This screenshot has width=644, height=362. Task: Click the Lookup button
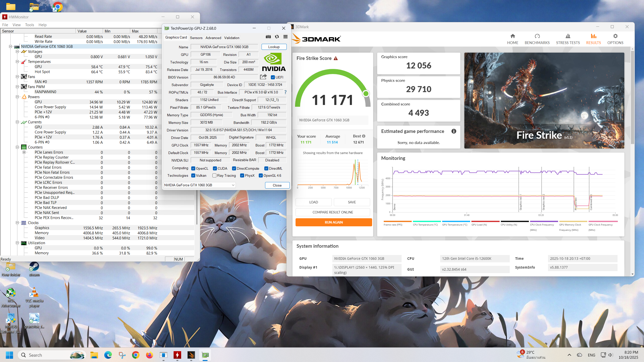pyautogui.click(x=274, y=47)
